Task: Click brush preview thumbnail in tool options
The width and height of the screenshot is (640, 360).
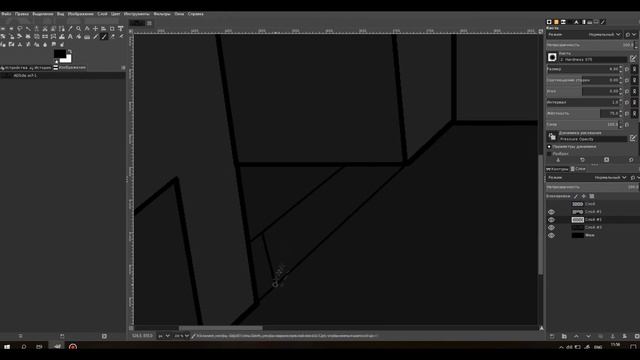Action: [552, 57]
